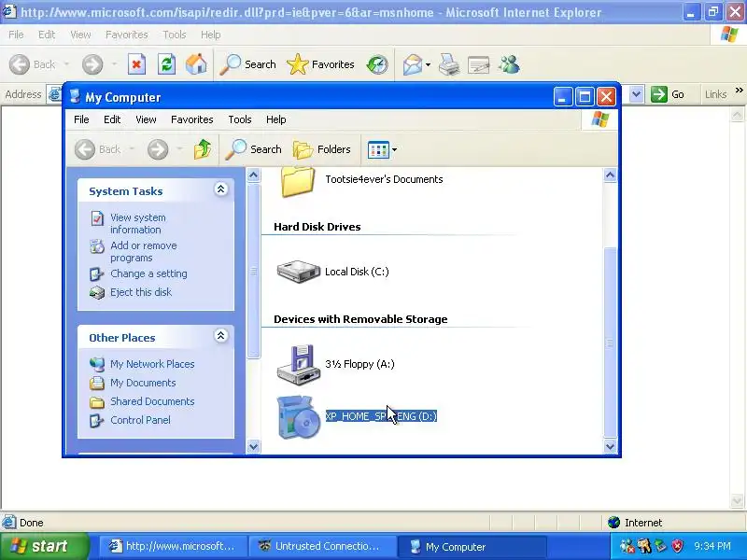Open Favorites star in Internet Explorer toolbar
Image resolution: width=747 pixels, height=560 pixels.
[x=320, y=64]
